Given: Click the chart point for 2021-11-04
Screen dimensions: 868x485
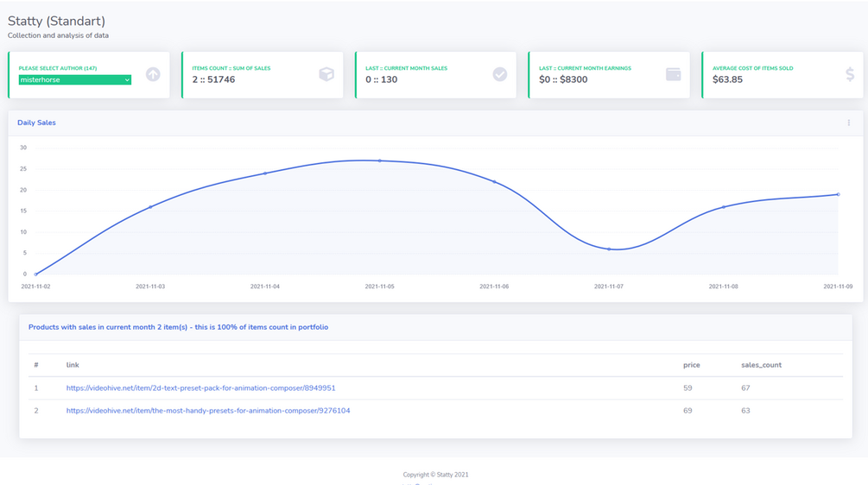Looking at the screenshot, I should pos(265,173).
